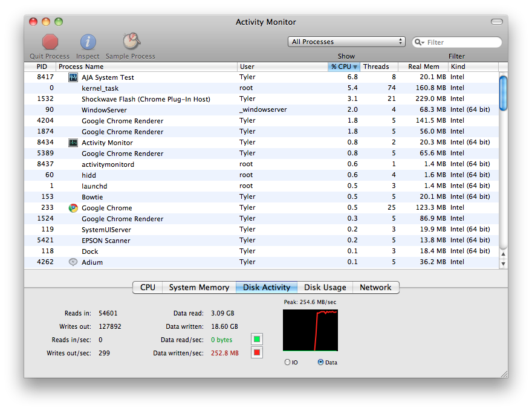Open the Inspect info icon
The image size is (532, 411).
(x=88, y=42)
